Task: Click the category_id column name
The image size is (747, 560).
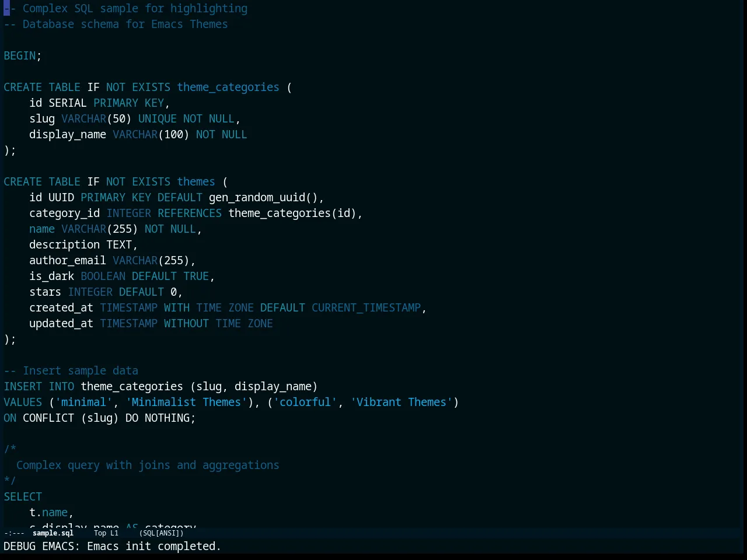Action: click(65, 213)
